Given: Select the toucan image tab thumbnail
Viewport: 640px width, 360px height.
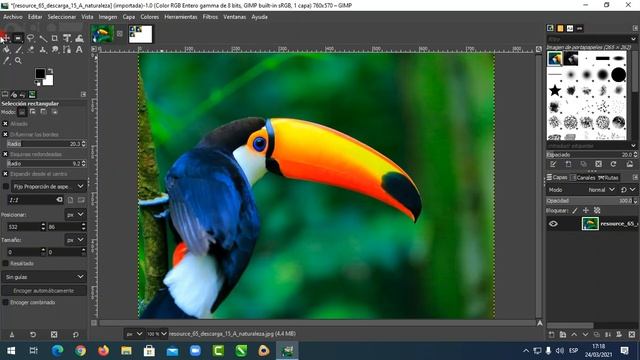Looking at the screenshot, I should pos(102,34).
